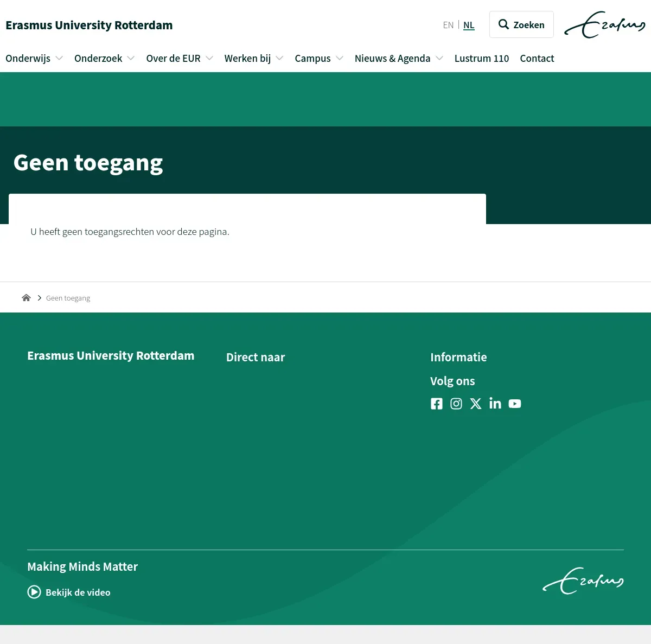Open LinkedIn social icon
The width and height of the screenshot is (651, 644).
(495, 403)
